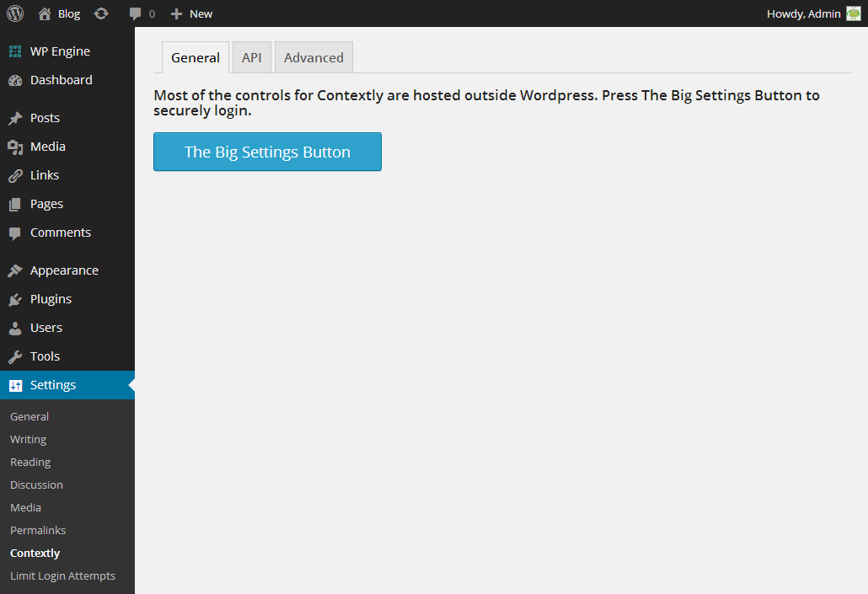Viewport: 868px width, 594px height.
Task: Click the Admin avatar image
Action: pyautogui.click(x=854, y=13)
